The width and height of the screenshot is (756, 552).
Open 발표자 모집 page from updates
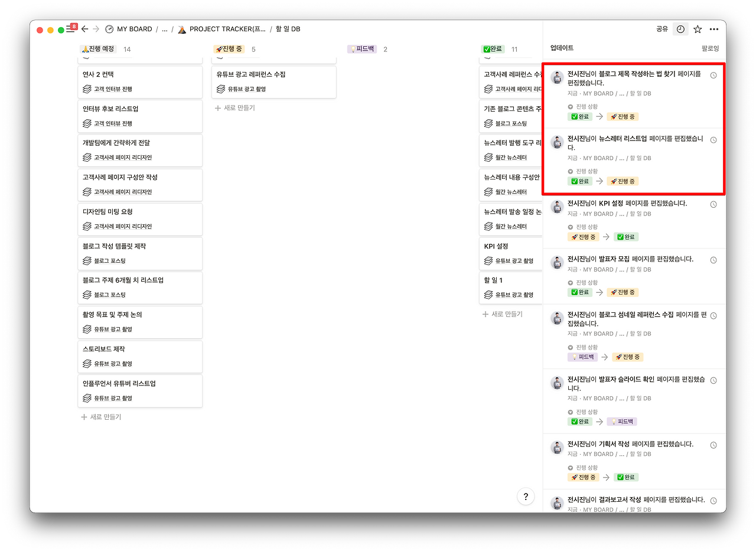click(x=614, y=259)
